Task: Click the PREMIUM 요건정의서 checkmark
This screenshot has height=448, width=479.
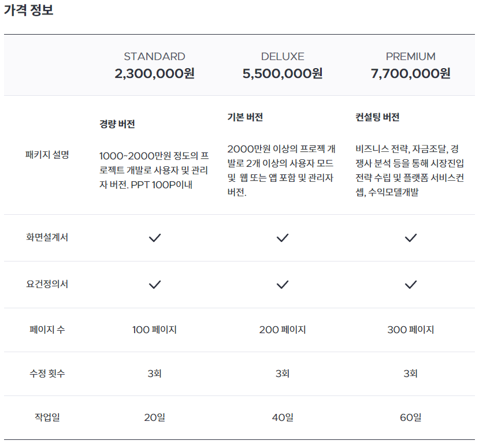Action: [411, 285]
